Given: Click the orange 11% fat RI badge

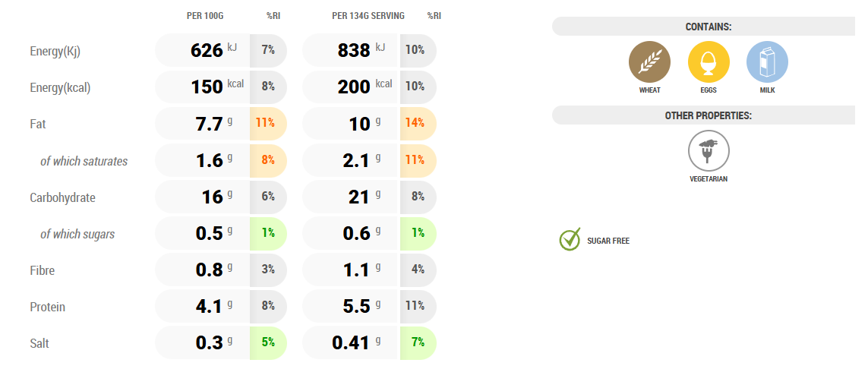Looking at the screenshot, I should 266,123.
